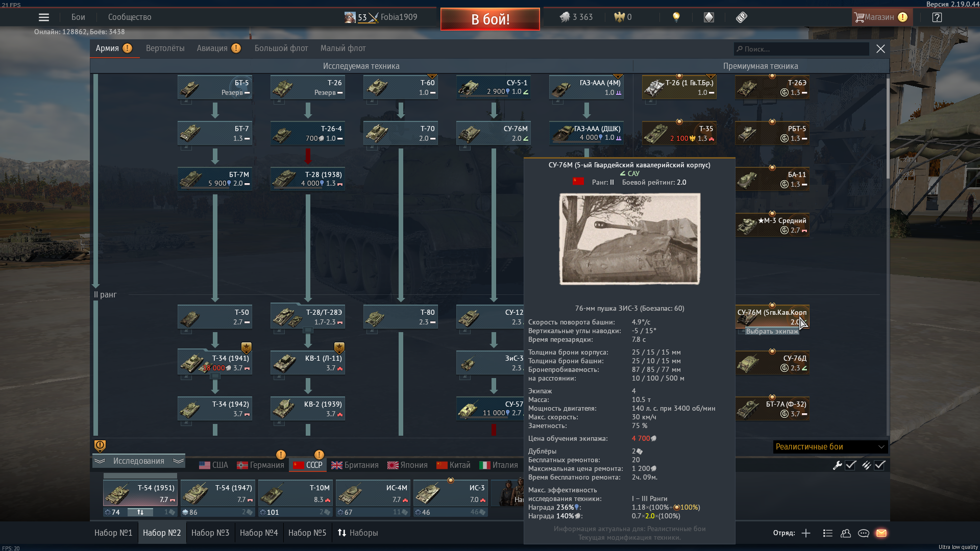Select the Т-28 (1938) vehicle card
This screenshot has width=980, height=551.
pos(308,179)
